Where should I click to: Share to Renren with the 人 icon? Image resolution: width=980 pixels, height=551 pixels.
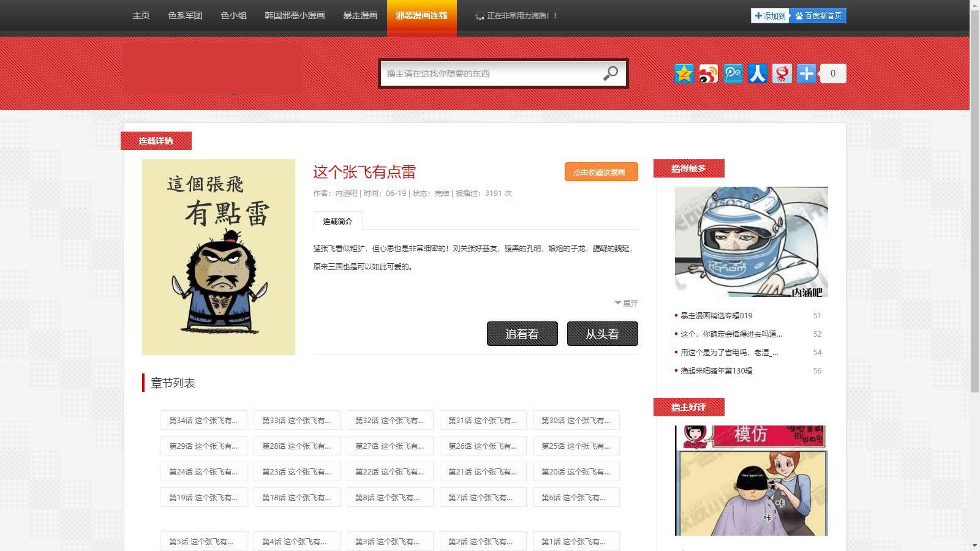(x=757, y=73)
